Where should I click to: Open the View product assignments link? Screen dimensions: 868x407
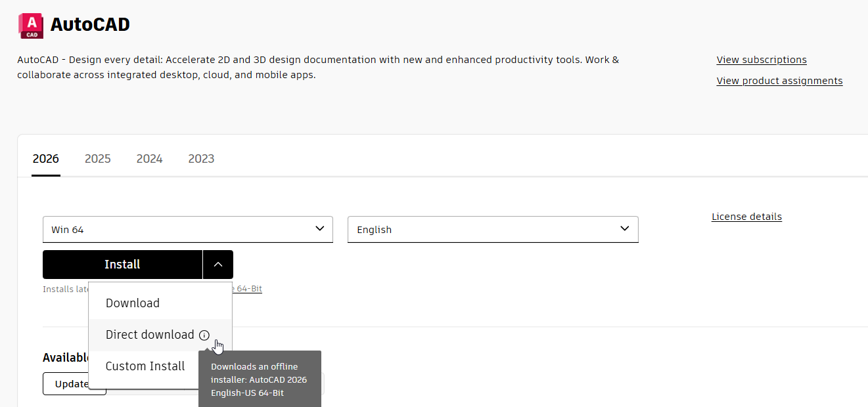[x=779, y=81]
